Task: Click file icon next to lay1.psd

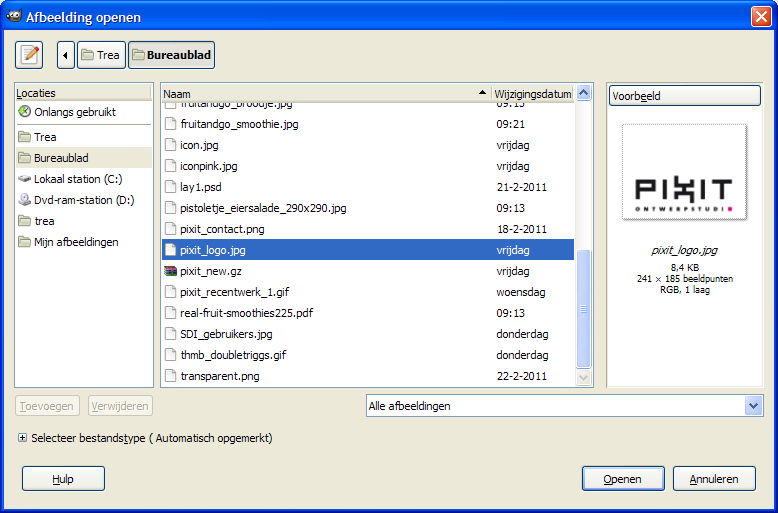Action: pos(170,187)
